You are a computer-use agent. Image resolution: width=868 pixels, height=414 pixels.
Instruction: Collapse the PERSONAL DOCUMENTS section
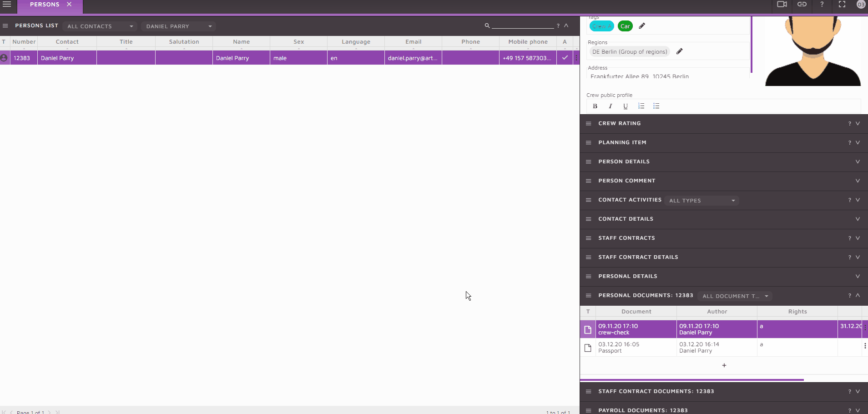click(858, 295)
